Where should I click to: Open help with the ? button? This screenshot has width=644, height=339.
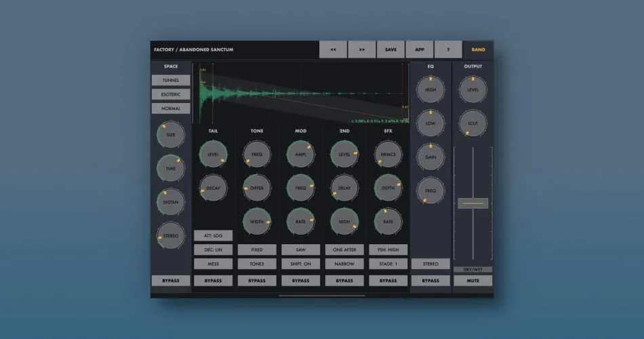[x=448, y=49]
